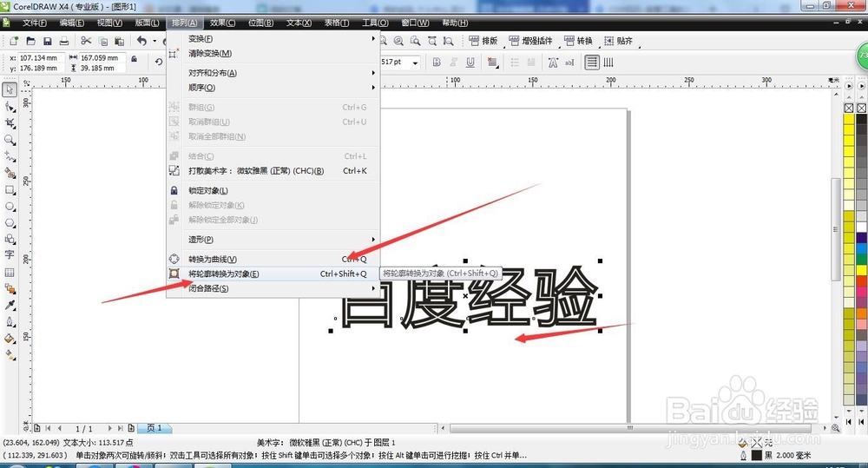Toggle Italic text formatting
The image size is (868, 468).
tap(453, 62)
